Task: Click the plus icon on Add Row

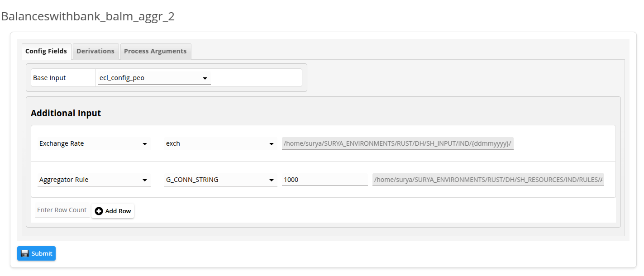Action: point(99,211)
